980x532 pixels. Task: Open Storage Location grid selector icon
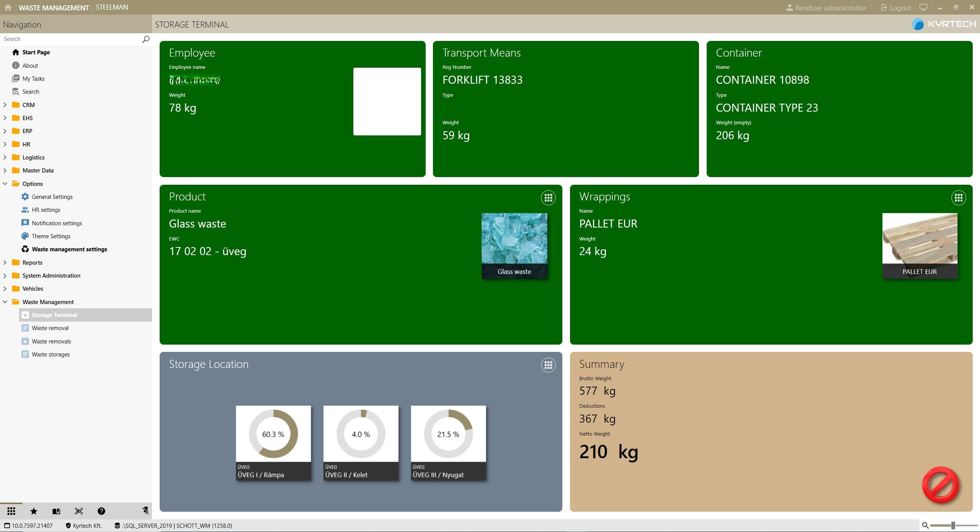(x=548, y=365)
